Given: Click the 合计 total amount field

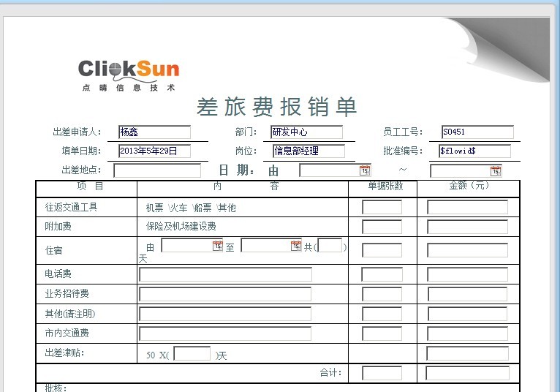Looking at the screenshot, I should coord(467,373).
